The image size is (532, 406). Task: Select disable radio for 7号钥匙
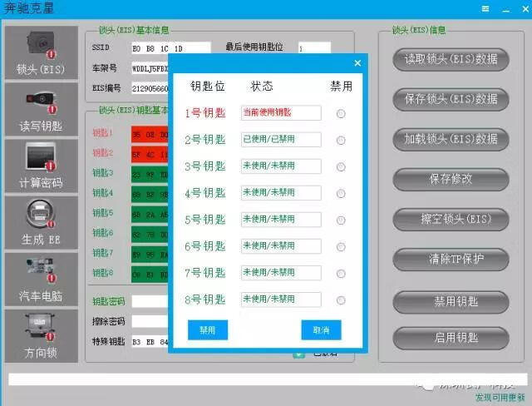tap(341, 274)
